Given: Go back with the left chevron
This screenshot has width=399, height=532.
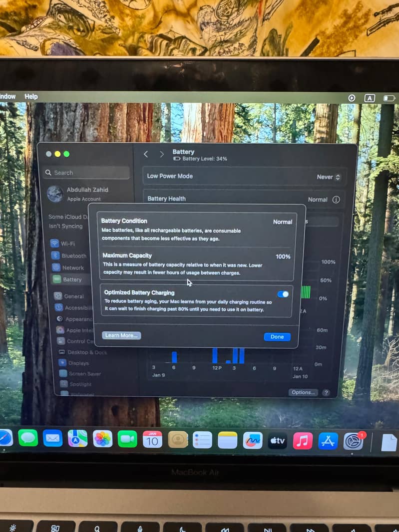Looking at the screenshot, I should tap(146, 154).
